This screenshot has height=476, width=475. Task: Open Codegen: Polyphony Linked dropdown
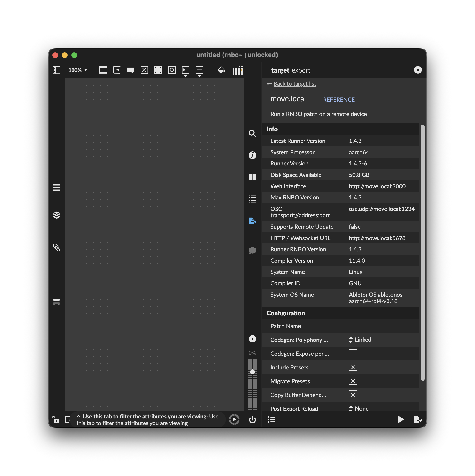tap(360, 340)
